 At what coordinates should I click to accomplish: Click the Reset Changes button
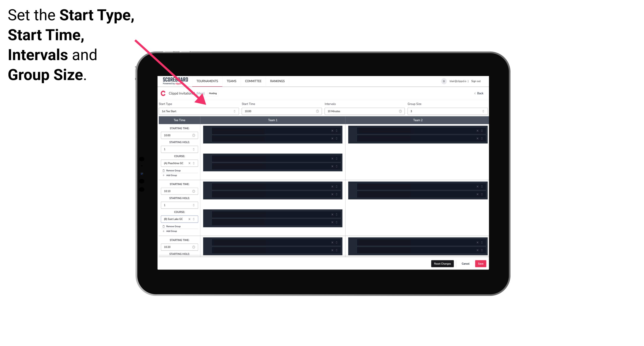point(443,263)
